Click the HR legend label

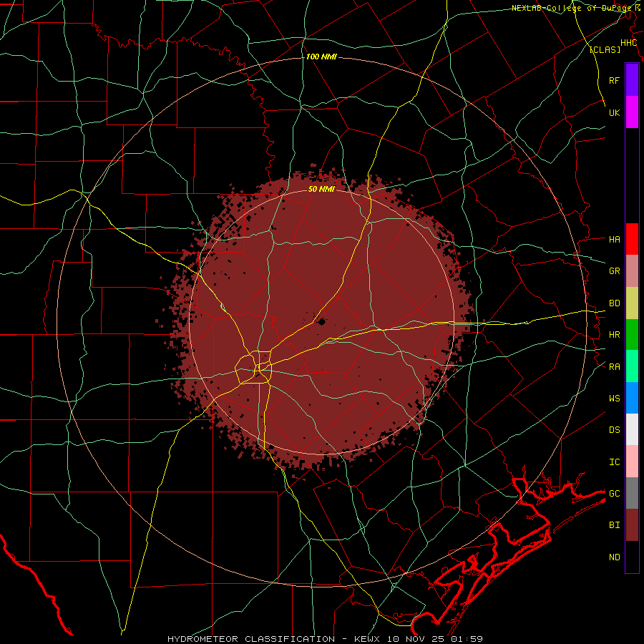tap(614, 335)
